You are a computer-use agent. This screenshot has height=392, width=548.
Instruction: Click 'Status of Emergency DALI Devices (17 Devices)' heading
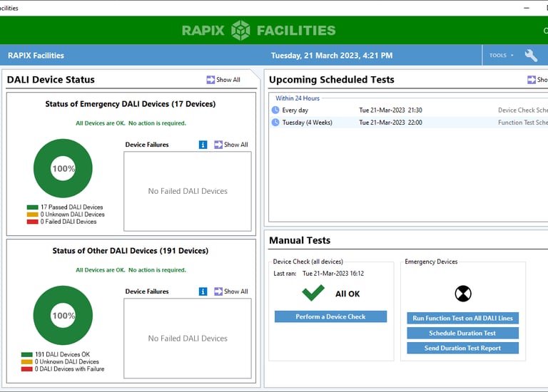pos(131,104)
